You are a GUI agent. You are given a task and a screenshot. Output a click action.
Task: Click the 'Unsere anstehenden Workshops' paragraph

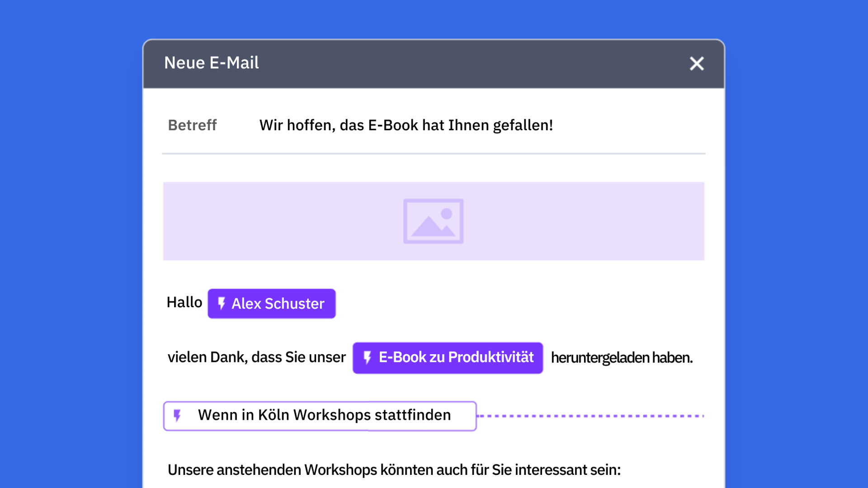393,470
